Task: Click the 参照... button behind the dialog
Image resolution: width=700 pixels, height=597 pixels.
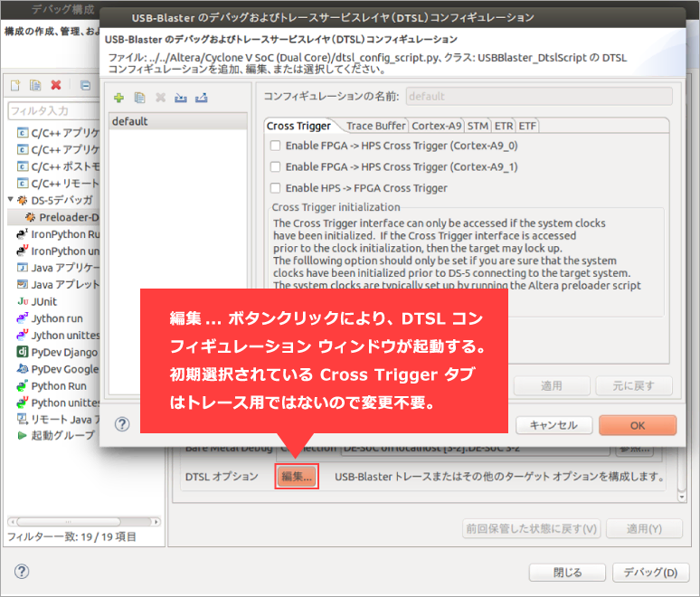Action: [634, 450]
